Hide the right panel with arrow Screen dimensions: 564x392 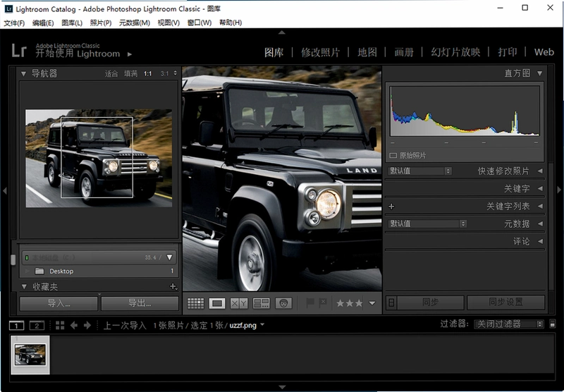tap(559, 190)
